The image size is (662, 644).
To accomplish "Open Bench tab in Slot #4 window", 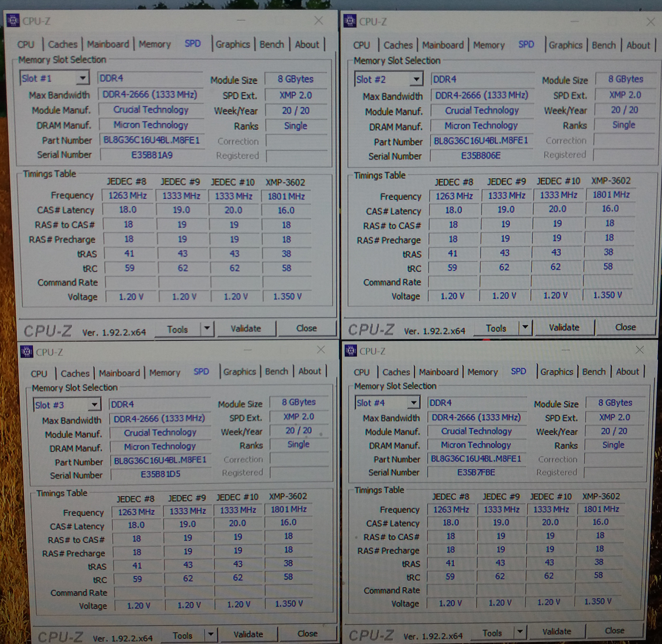I will coord(594,372).
